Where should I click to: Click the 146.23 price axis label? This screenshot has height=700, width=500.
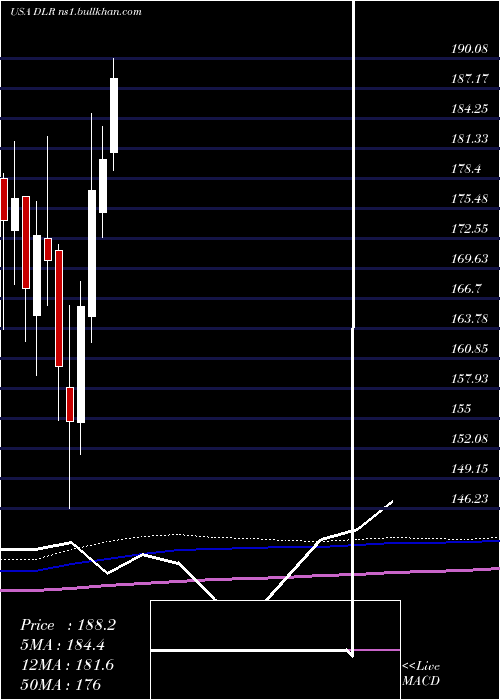coord(469,498)
